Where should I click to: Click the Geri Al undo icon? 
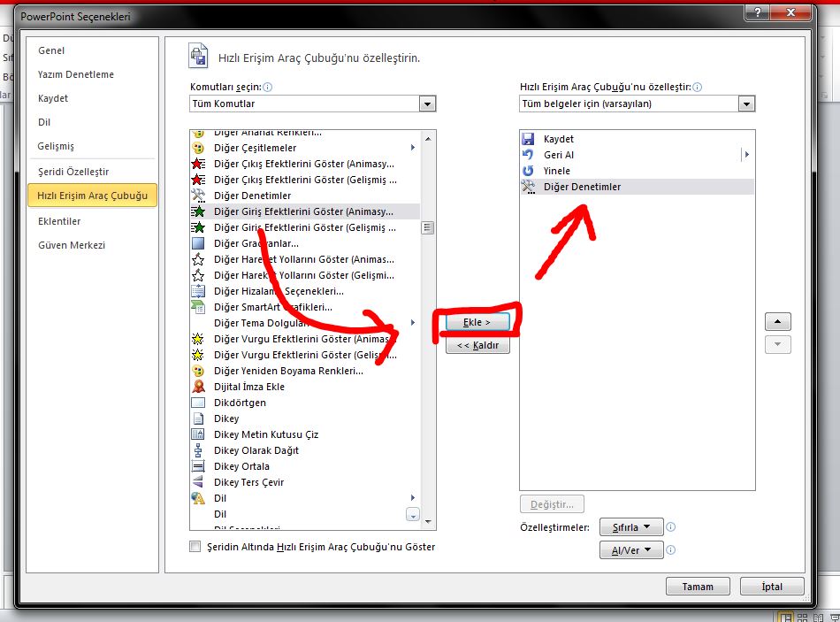528,155
